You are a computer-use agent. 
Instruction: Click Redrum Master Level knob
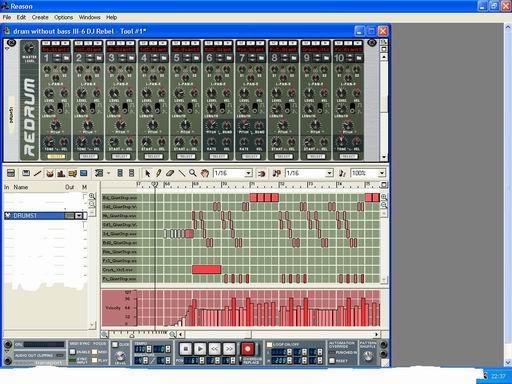(30, 49)
